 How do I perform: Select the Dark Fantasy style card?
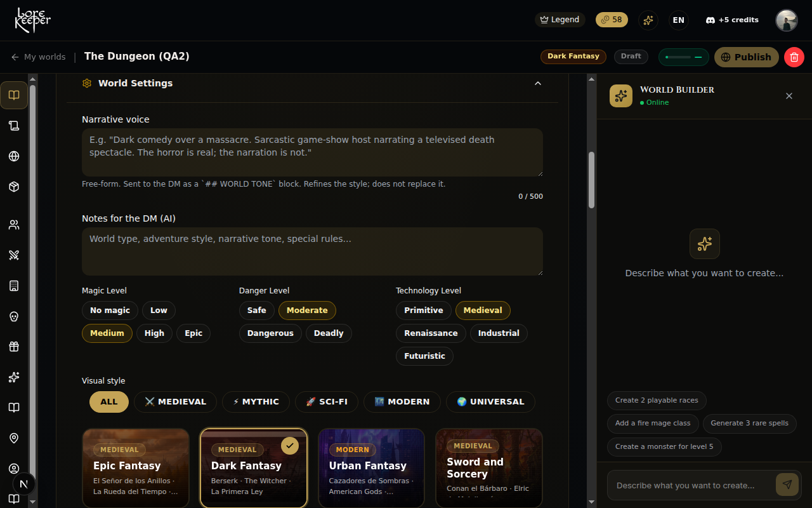[x=254, y=468]
